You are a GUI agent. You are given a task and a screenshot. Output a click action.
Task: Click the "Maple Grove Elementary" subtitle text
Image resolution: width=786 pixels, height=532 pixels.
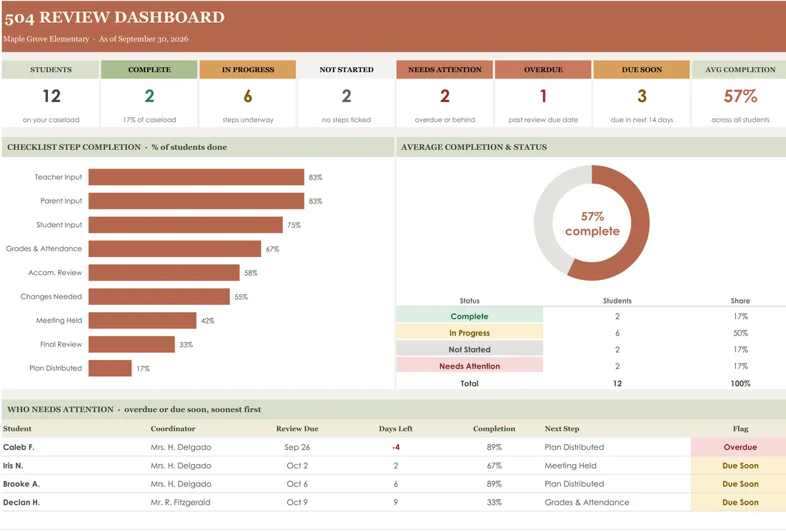pyautogui.click(x=46, y=39)
